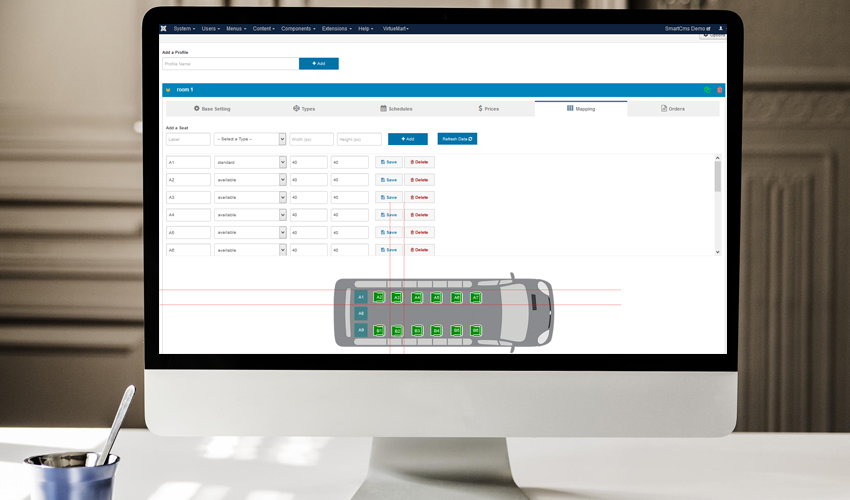Open the 'Select a Type' dropdown
The image size is (850, 500).
pos(250,139)
